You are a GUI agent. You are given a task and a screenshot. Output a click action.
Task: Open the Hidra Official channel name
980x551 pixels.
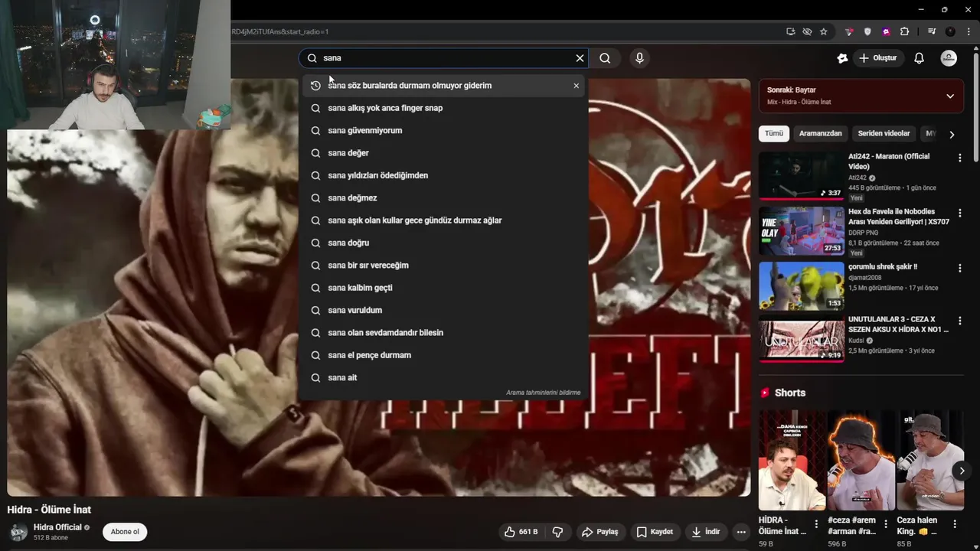click(x=57, y=527)
